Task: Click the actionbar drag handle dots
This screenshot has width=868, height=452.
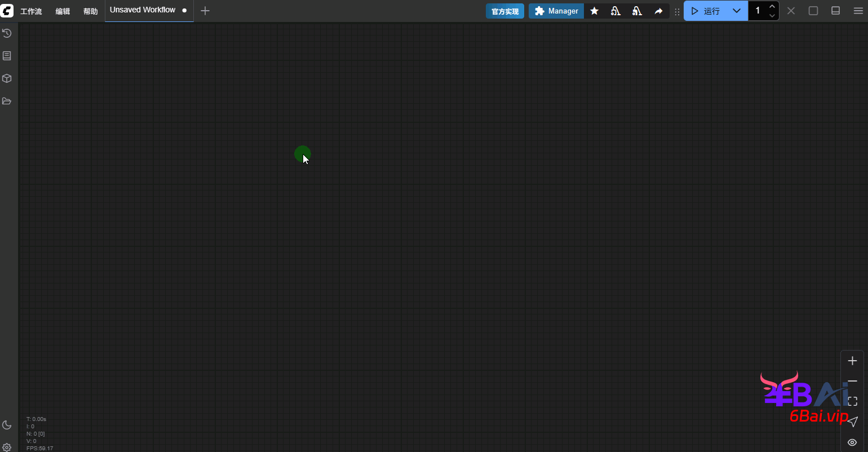Action: tap(677, 11)
